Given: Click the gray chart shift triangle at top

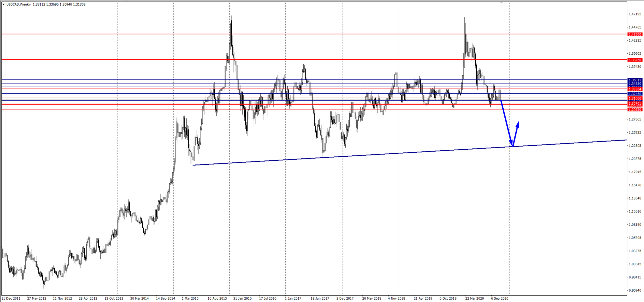Looking at the screenshot, I should tap(502, 2).
